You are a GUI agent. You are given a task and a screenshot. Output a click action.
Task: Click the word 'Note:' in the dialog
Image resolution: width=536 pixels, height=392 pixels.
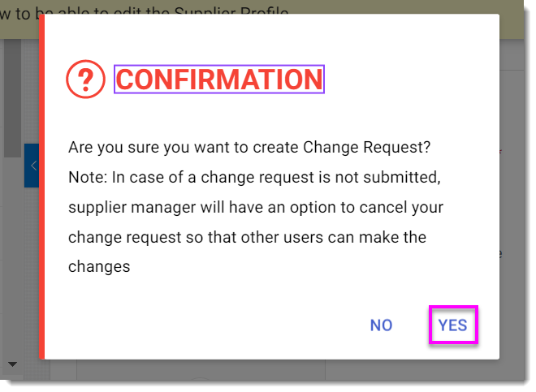[88, 178]
